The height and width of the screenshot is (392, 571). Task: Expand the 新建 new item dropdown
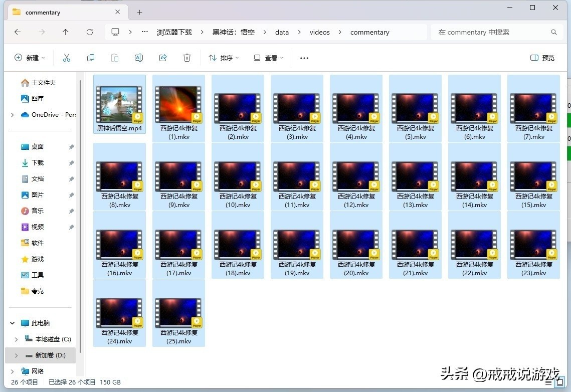pyautogui.click(x=30, y=58)
